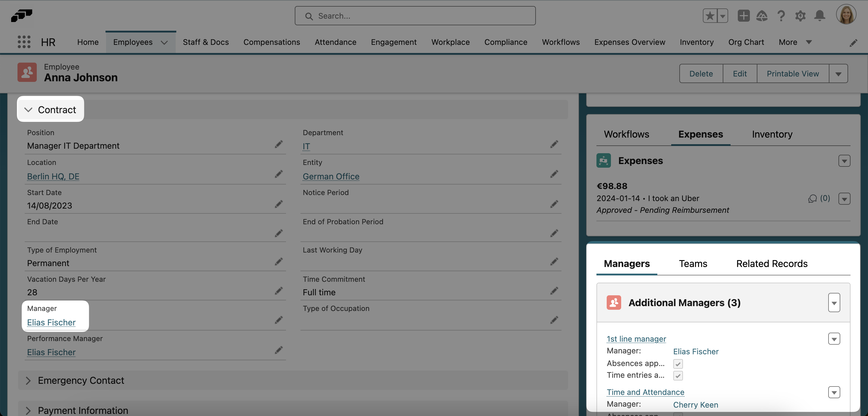Toggle the Time entries checkbox under 1st line manager
The height and width of the screenshot is (416, 868).
678,376
